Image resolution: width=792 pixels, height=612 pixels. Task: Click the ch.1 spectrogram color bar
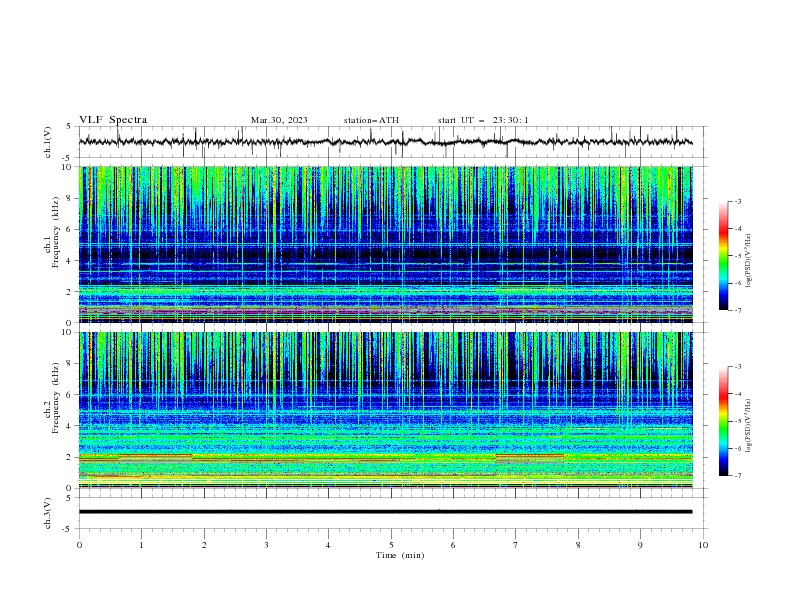click(723, 256)
